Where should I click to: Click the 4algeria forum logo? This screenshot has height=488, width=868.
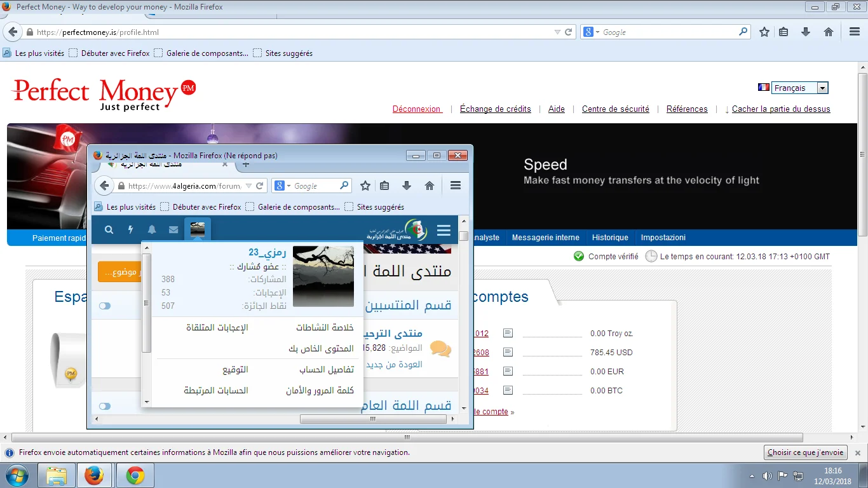tap(397, 230)
